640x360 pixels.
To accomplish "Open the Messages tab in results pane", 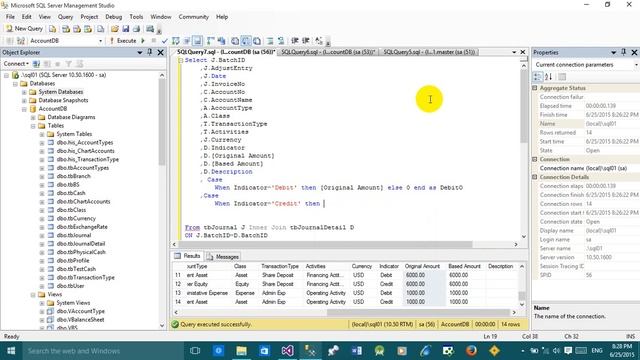I will (223, 257).
